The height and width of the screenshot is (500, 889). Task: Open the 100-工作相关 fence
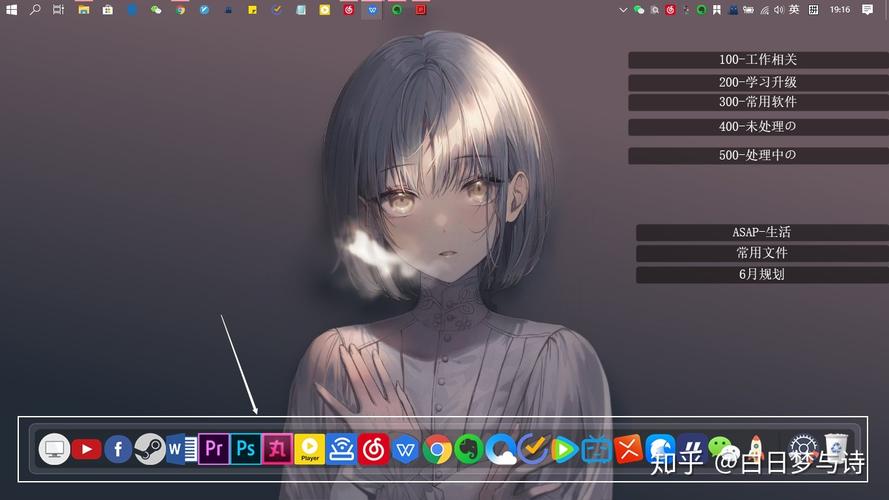coord(758,60)
